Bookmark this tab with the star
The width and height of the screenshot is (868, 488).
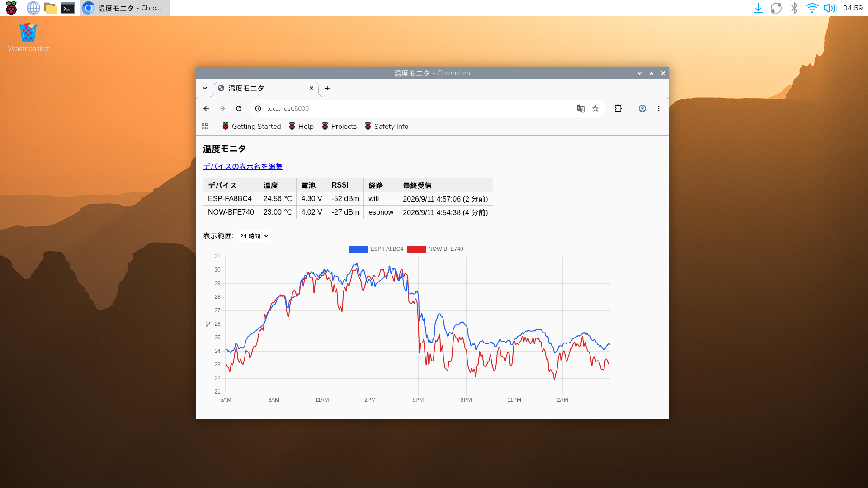(x=595, y=108)
